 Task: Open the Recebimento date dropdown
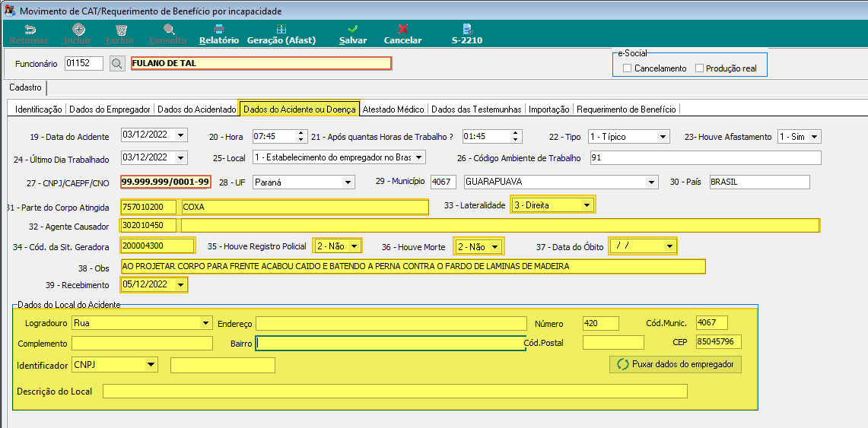pyautogui.click(x=180, y=285)
